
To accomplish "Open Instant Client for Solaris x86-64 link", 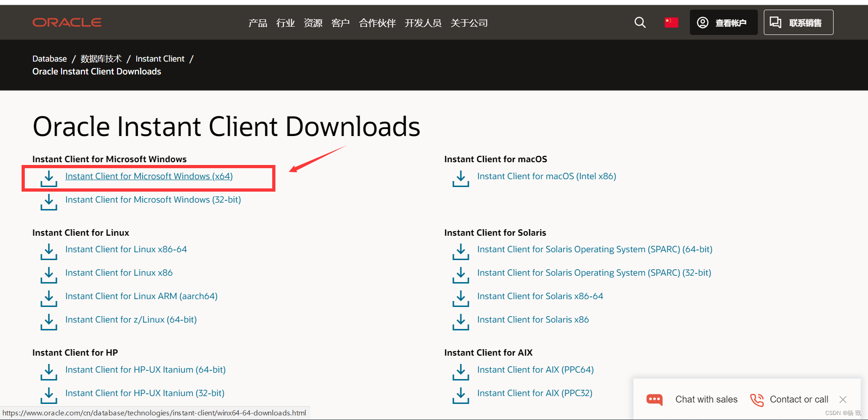I will 540,296.
